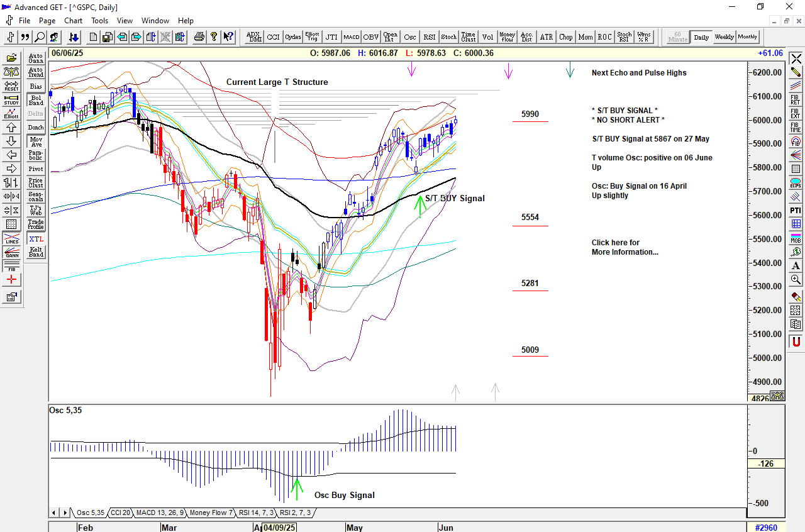The width and height of the screenshot is (805, 532).
Task: Select the magnifying glass search tool
Action: click(40, 37)
